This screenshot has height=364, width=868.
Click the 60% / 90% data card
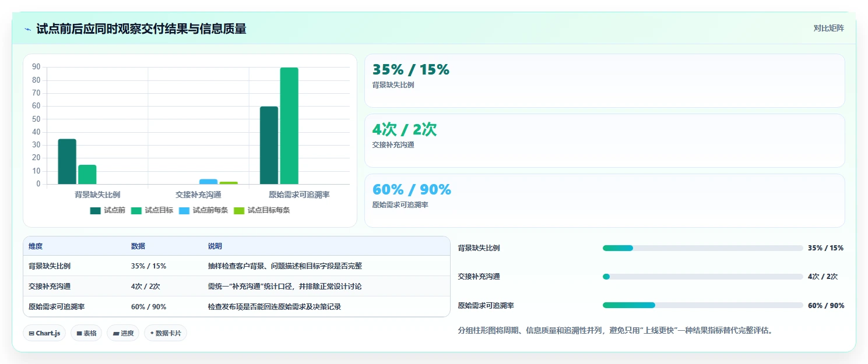[x=605, y=200]
